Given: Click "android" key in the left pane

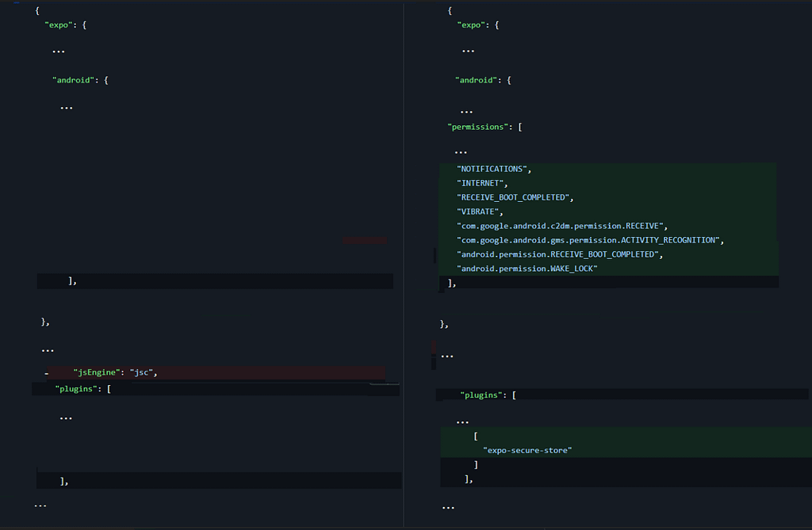Looking at the screenshot, I should pos(73,80).
